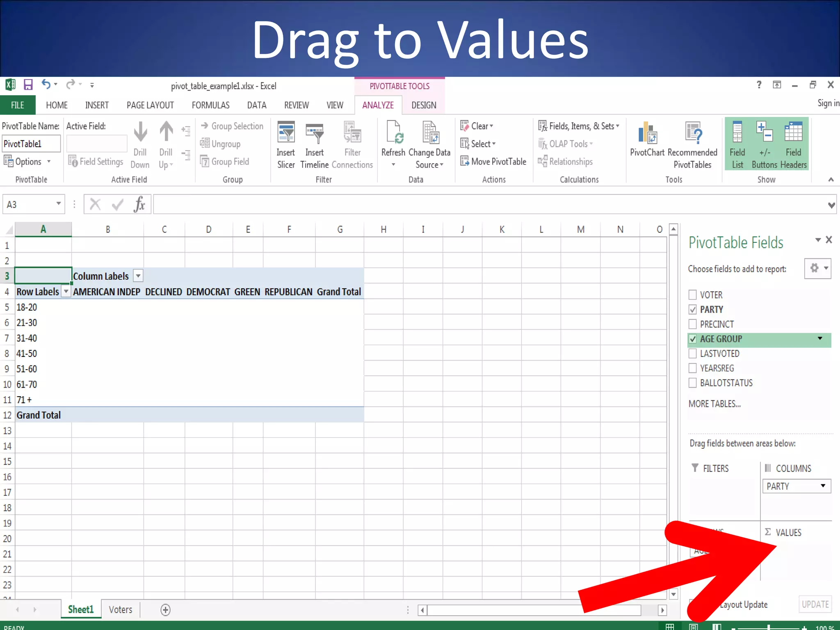
Task: Open Excel Help question mark
Action: coord(759,84)
